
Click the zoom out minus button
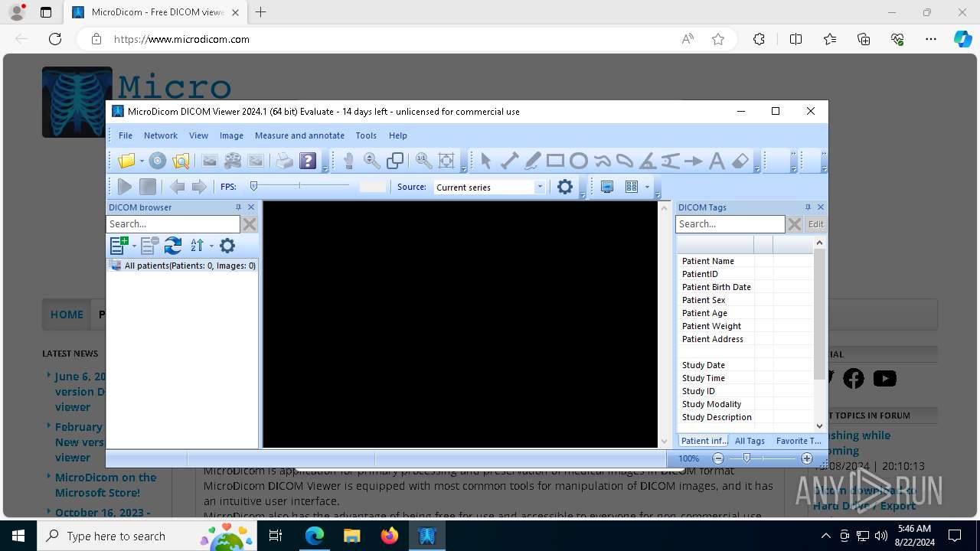coord(718,458)
